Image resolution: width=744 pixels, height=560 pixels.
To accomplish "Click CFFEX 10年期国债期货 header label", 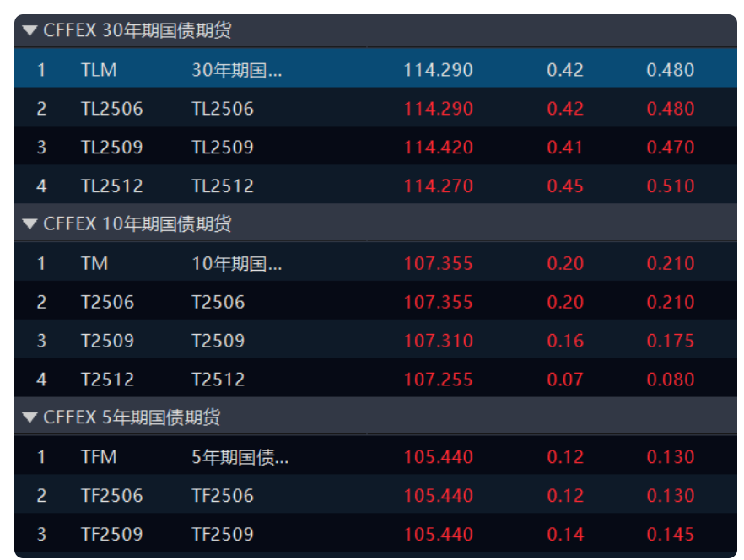I will coord(137,223).
